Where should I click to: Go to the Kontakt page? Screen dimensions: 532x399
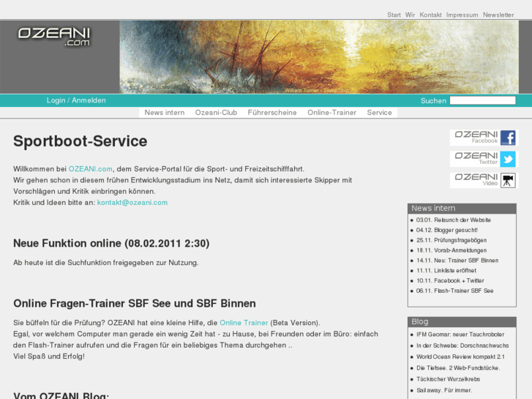tap(430, 15)
